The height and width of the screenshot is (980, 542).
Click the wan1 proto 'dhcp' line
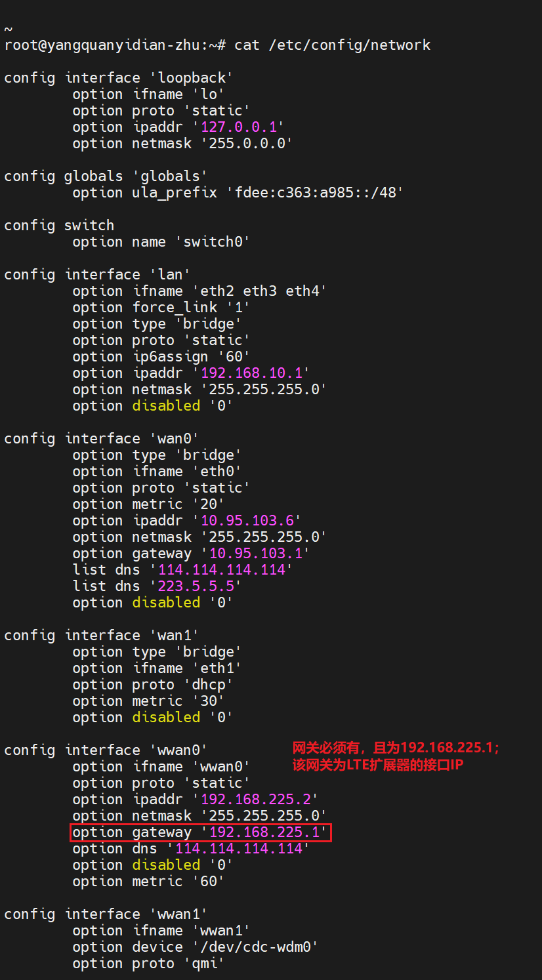pyautogui.click(x=153, y=685)
